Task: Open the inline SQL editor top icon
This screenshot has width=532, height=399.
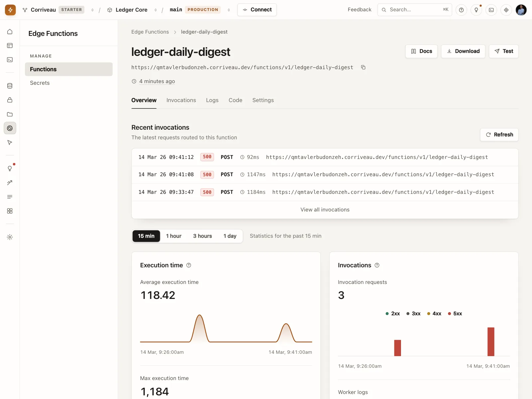Action: tap(491, 10)
